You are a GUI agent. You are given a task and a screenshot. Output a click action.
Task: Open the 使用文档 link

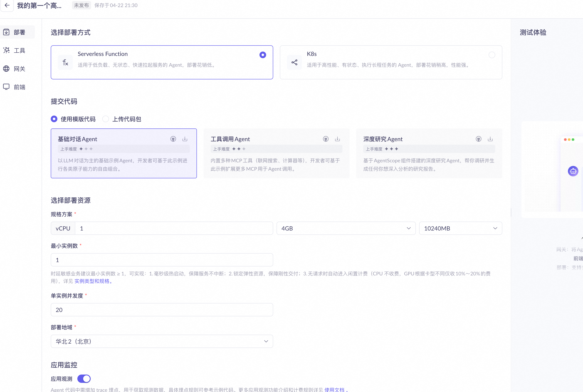pyautogui.click(x=334, y=390)
